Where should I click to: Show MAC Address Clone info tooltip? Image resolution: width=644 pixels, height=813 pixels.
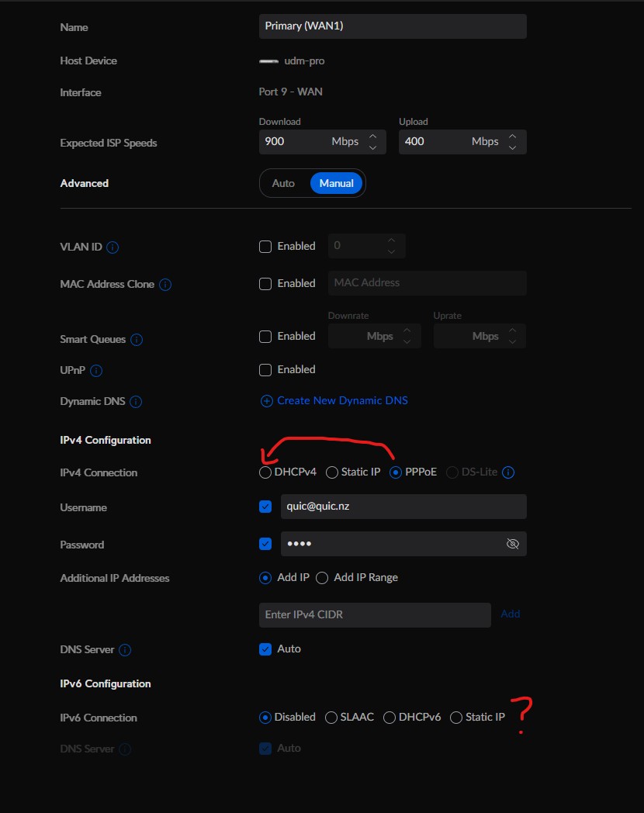(165, 285)
